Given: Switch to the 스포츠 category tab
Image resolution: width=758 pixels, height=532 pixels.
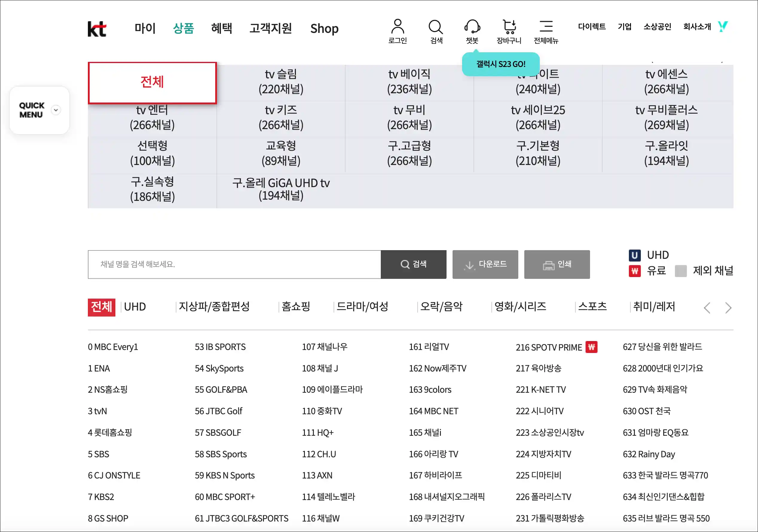Looking at the screenshot, I should click(592, 307).
